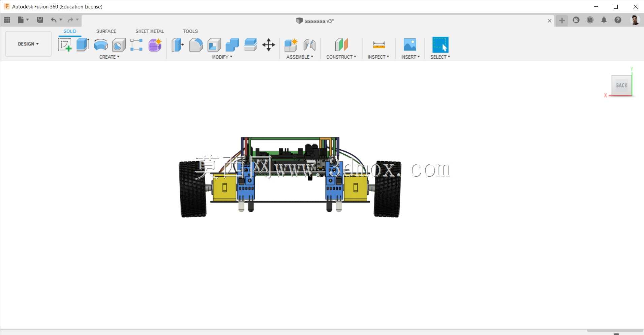Click the aaaaaaa v3 document tab

click(315, 21)
